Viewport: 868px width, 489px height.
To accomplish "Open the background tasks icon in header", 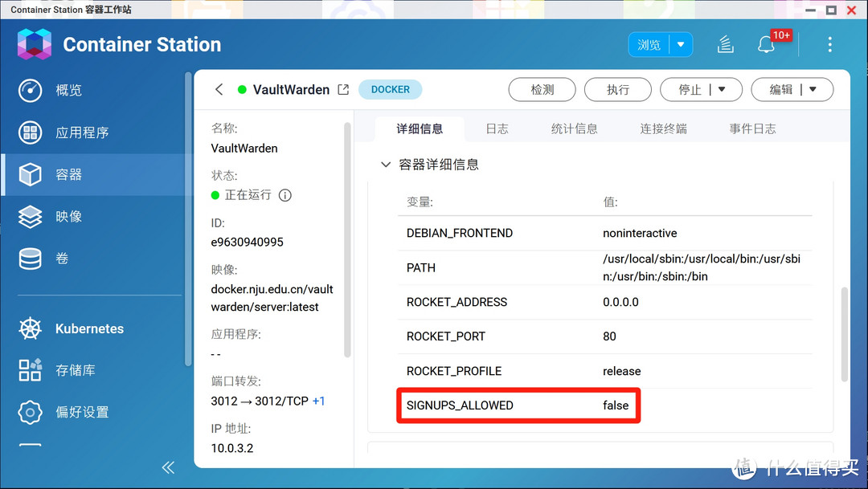I will click(x=726, y=45).
